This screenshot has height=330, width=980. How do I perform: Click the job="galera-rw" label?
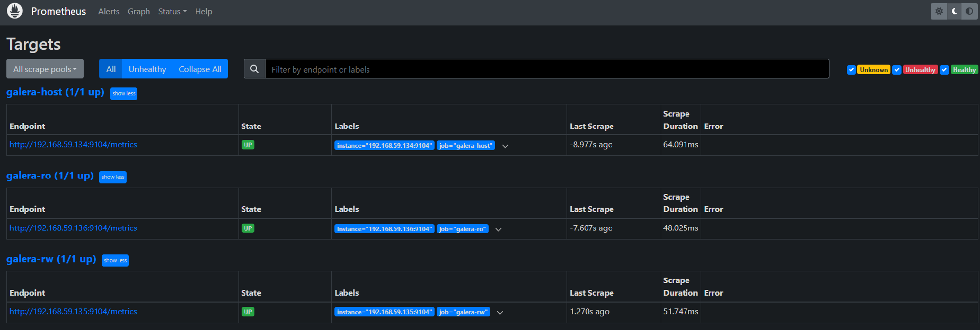tap(463, 312)
